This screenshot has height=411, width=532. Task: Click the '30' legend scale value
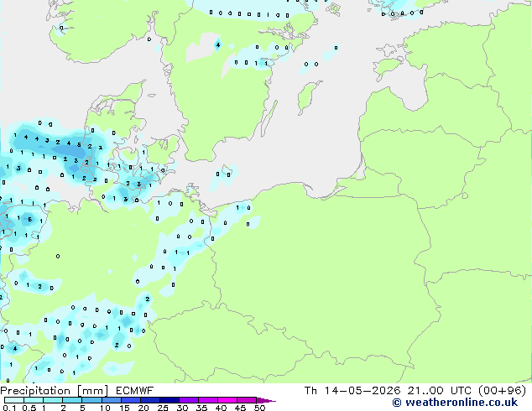182,408
